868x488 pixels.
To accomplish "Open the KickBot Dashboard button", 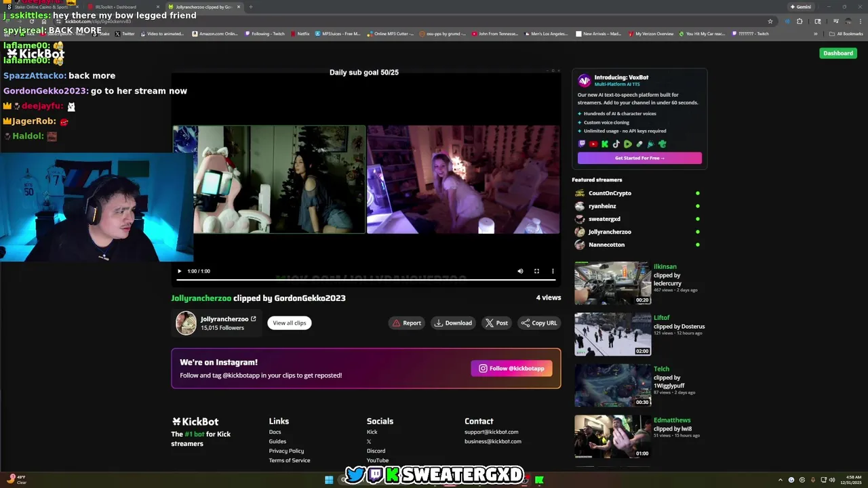I will pos(838,53).
